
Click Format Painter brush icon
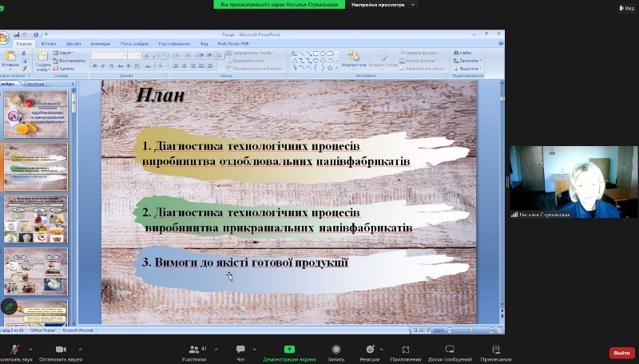tap(24, 69)
